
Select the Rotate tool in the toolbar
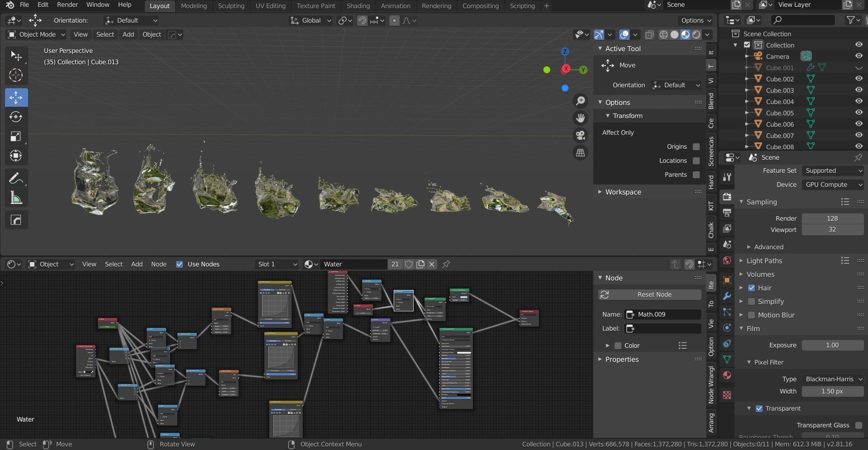click(16, 117)
